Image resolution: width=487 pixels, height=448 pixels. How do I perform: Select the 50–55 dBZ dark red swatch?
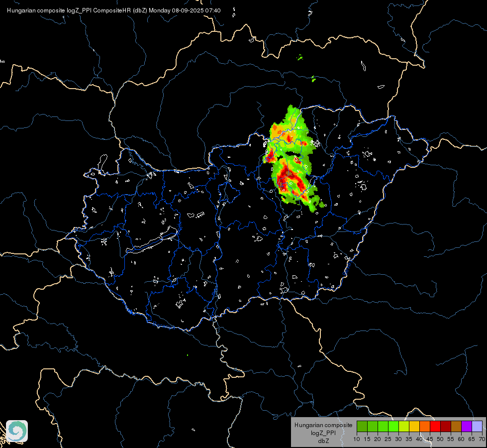tap(446, 426)
